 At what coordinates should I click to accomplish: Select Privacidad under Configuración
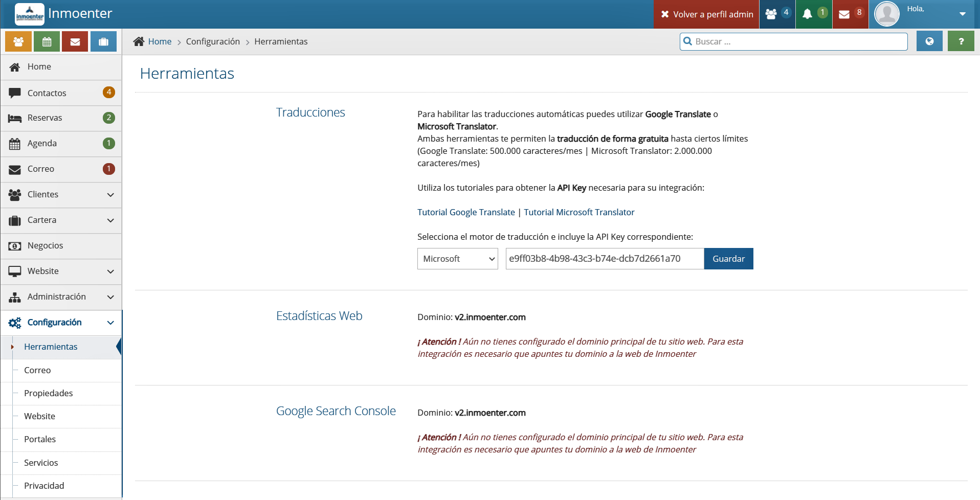[x=61, y=486]
